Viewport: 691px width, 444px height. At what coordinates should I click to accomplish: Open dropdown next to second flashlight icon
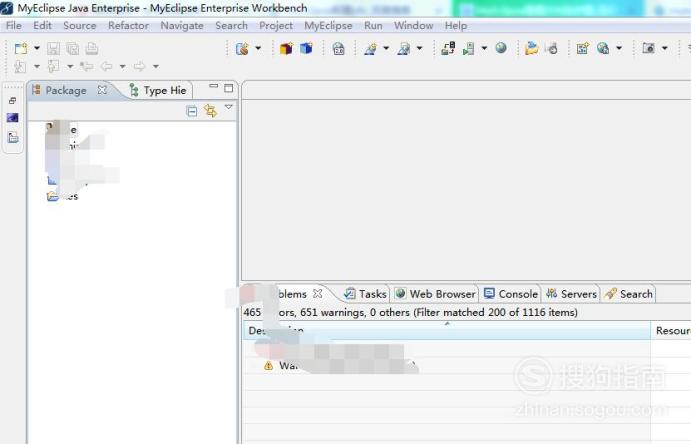pyautogui.click(x=420, y=48)
